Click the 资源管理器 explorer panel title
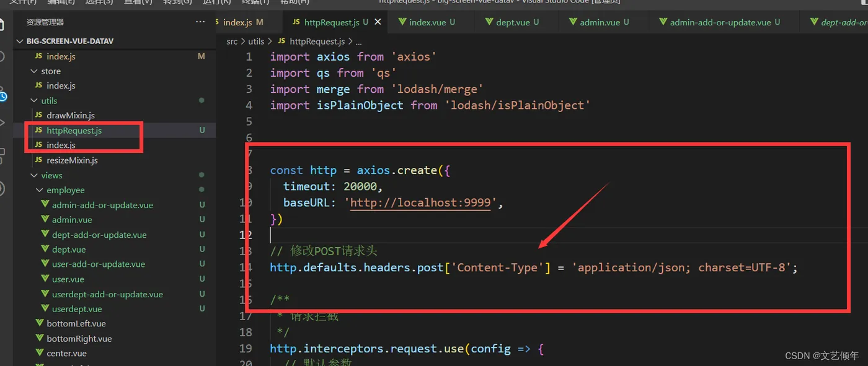Image resolution: width=868 pixels, height=366 pixels. click(x=45, y=22)
